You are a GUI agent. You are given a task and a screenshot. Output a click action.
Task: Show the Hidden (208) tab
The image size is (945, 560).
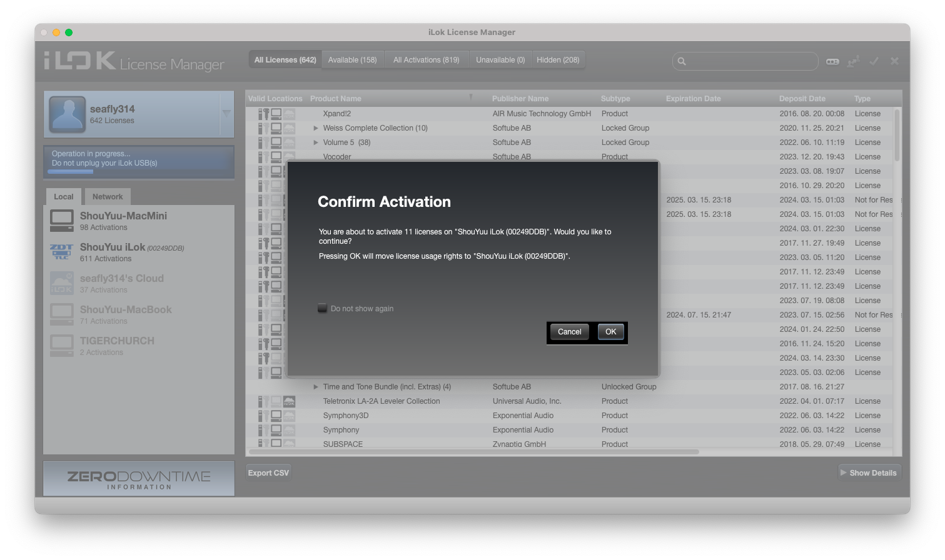pyautogui.click(x=558, y=60)
